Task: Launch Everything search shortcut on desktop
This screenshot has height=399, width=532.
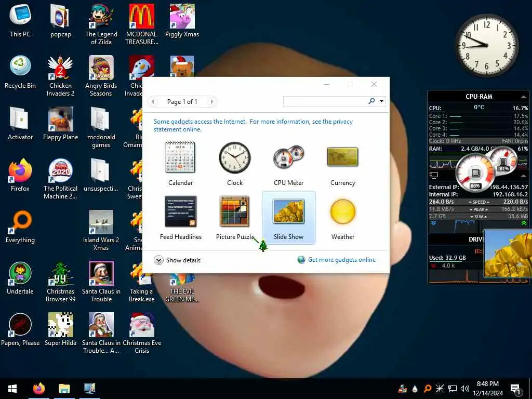Action: point(20,227)
